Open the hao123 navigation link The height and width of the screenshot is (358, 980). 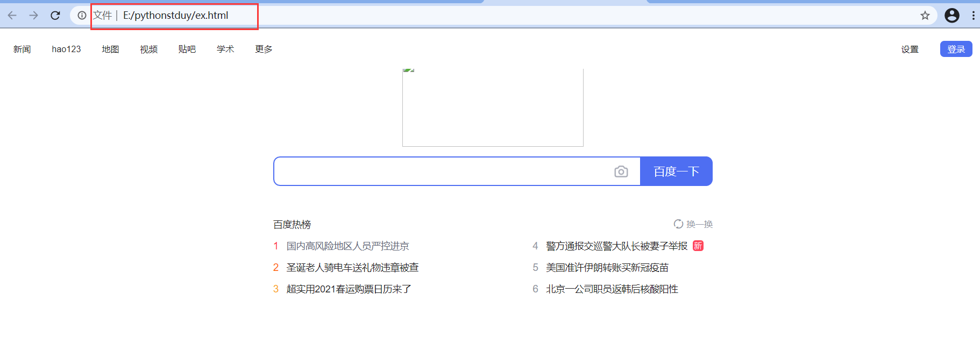[x=66, y=49]
